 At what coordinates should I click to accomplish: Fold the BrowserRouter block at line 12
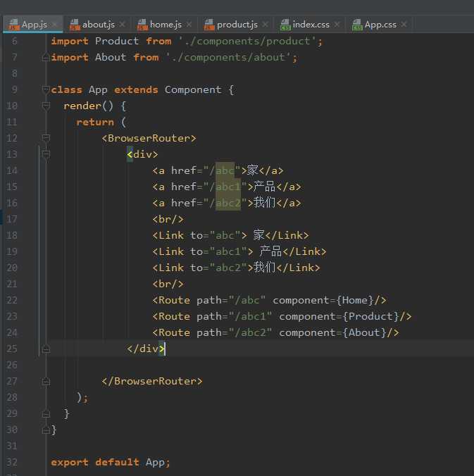pyautogui.click(x=46, y=139)
